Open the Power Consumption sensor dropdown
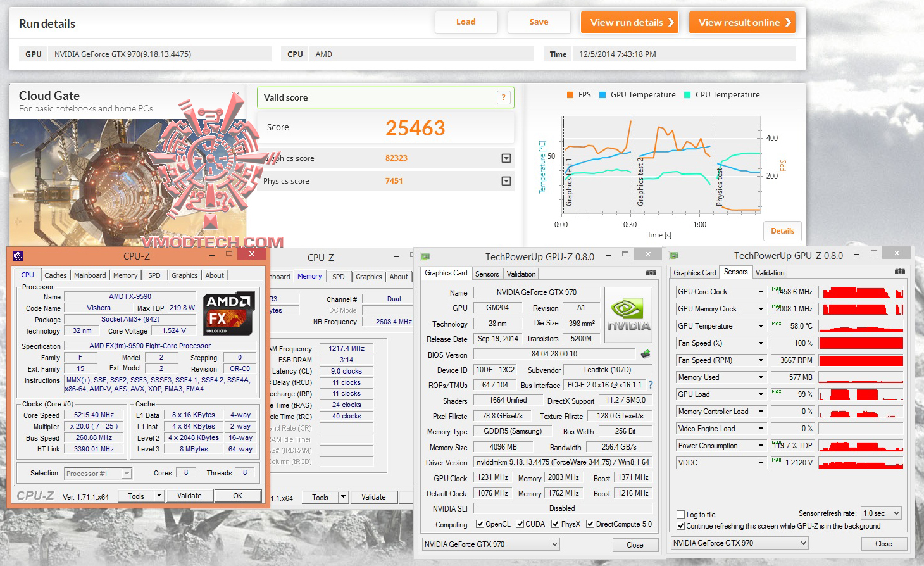 point(761,446)
